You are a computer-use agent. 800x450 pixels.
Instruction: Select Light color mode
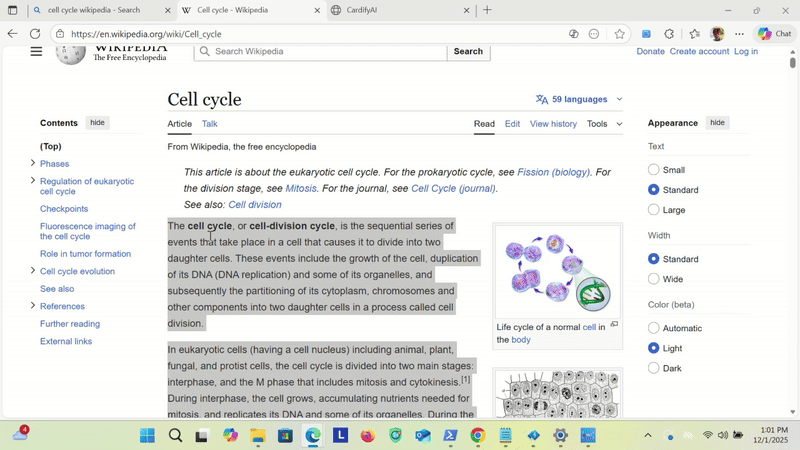pos(654,348)
